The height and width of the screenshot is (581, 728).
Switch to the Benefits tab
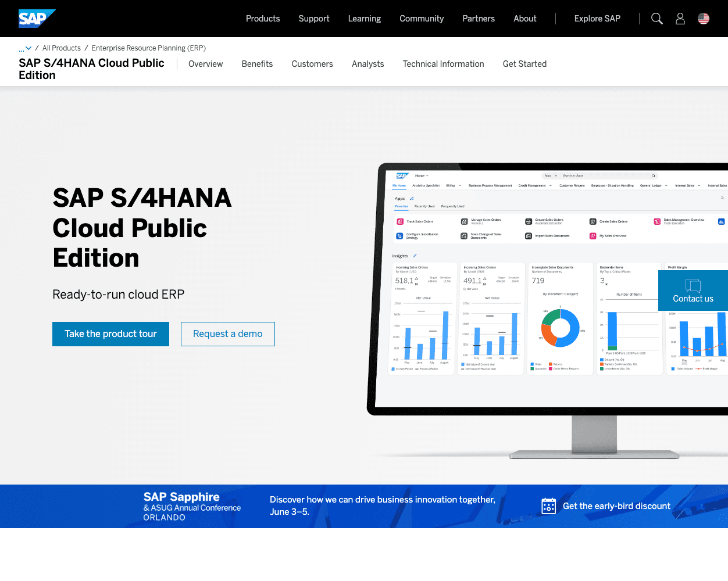click(257, 64)
